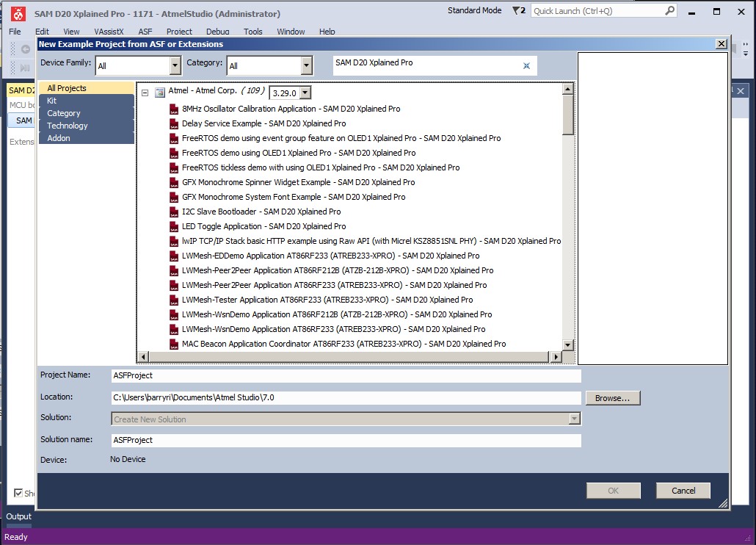Open the Help menu
This screenshot has width=756, height=545.
pyautogui.click(x=327, y=32)
